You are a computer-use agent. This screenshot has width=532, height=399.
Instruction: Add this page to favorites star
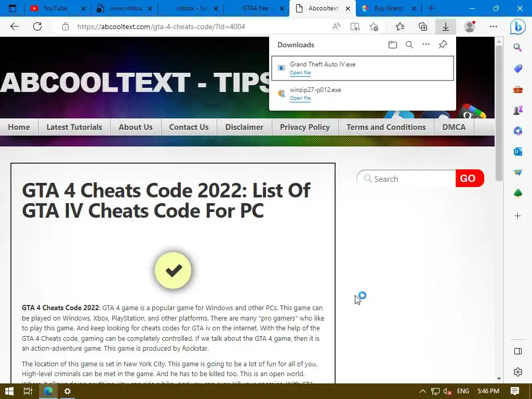point(374,26)
